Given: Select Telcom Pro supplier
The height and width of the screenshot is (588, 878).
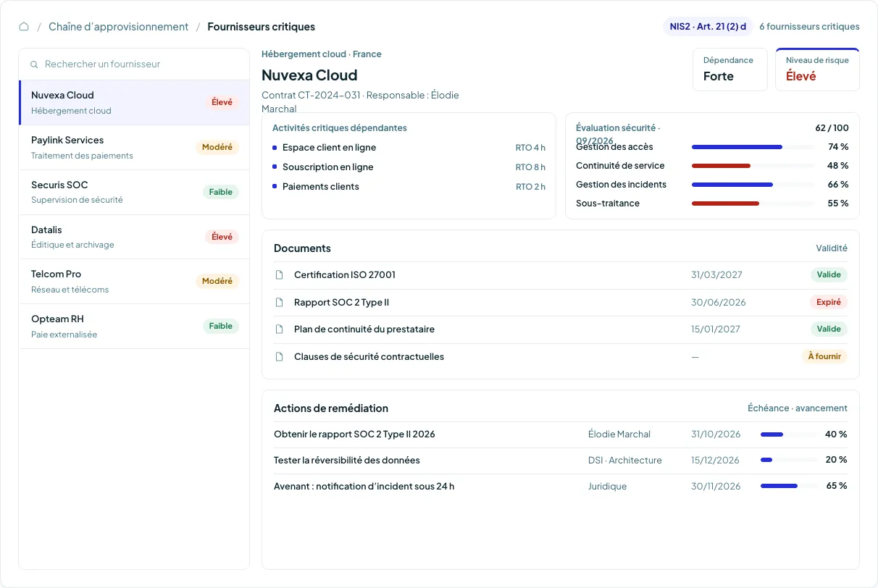Looking at the screenshot, I should (x=134, y=282).
